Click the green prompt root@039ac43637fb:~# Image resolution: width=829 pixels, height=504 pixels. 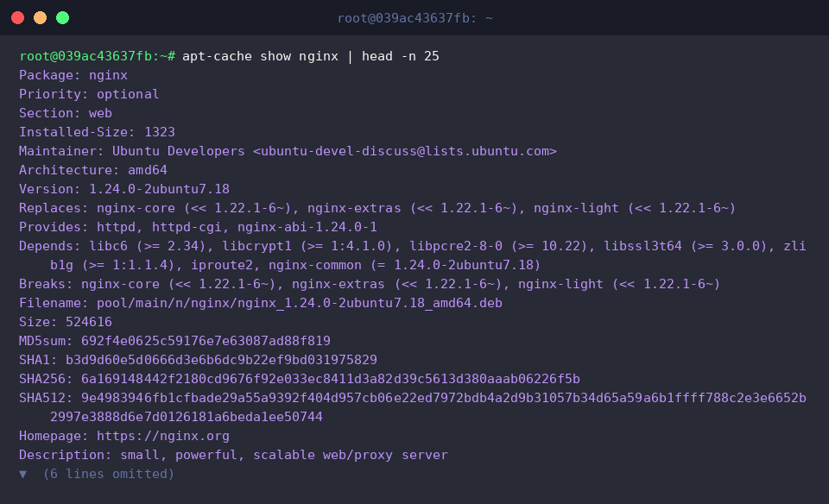(x=98, y=56)
